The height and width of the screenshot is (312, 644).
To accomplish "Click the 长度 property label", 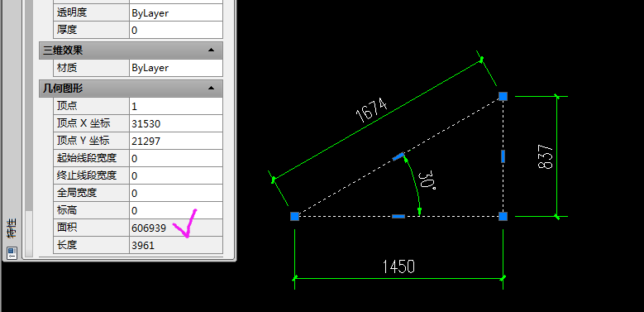I will pyautogui.click(x=66, y=246).
